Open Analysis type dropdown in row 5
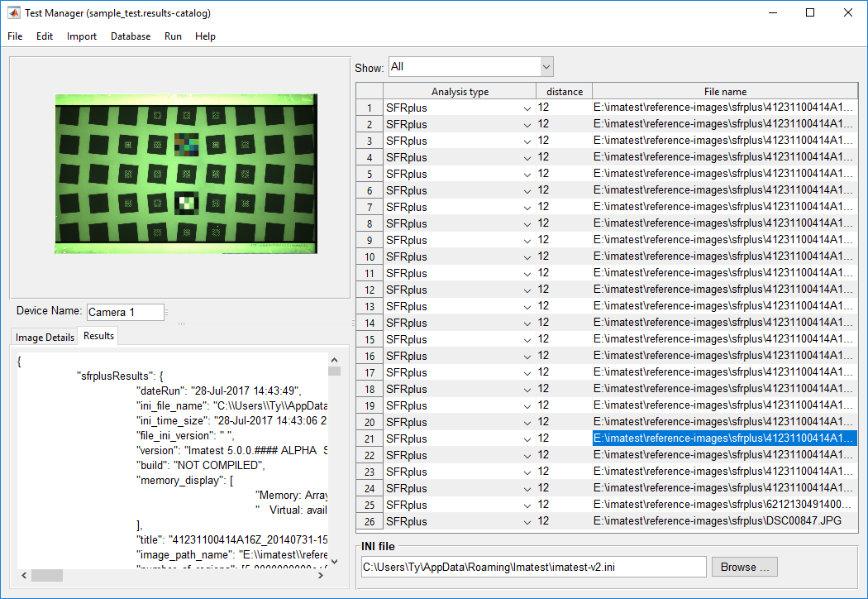 point(527,175)
